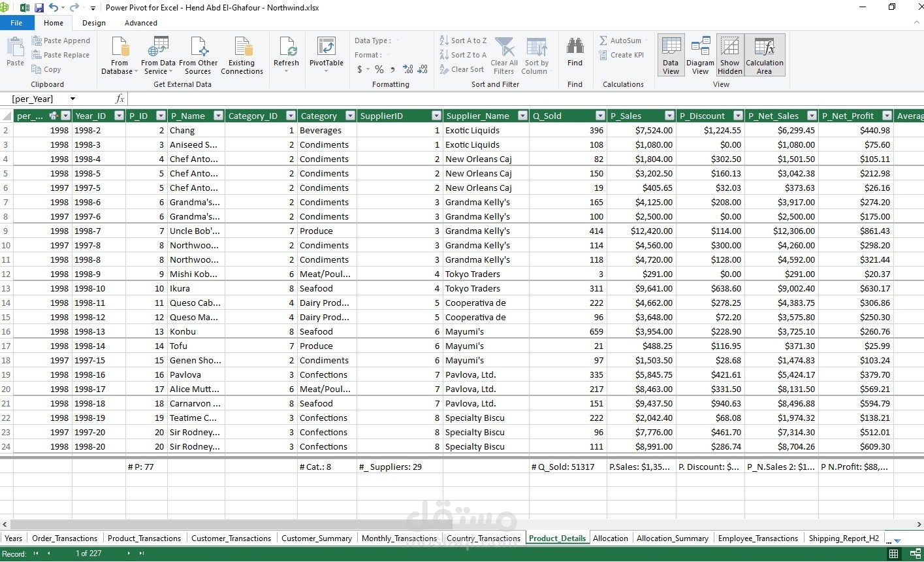Sort Z to A
The height and width of the screenshot is (562, 924).
(463, 55)
